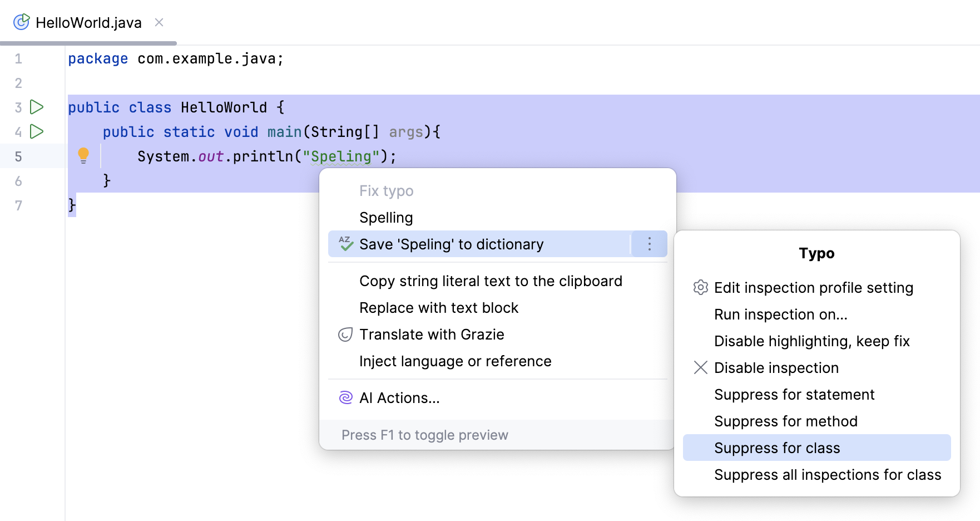Choose Suppress for method
This screenshot has width=980, height=521.
pyautogui.click(x=786, y=421)
